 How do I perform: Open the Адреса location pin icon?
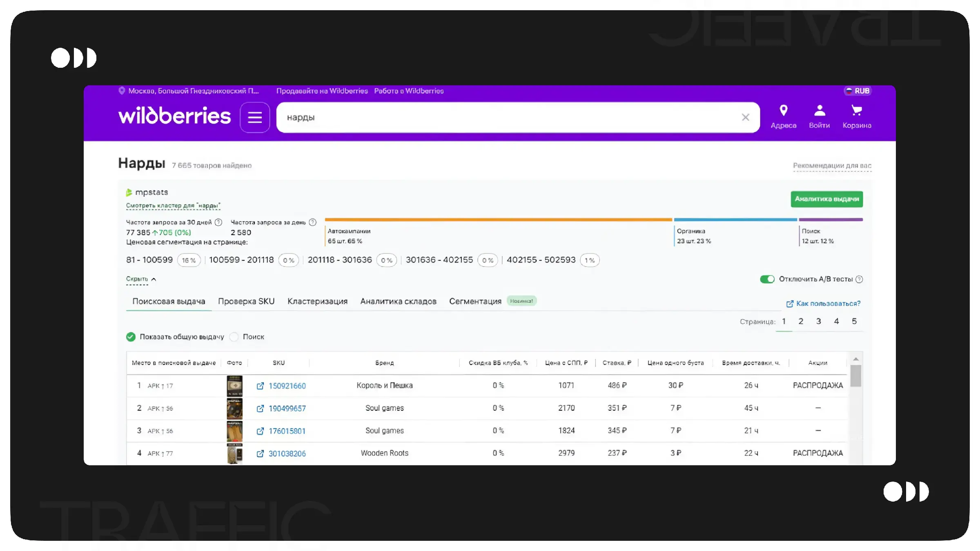783,111
